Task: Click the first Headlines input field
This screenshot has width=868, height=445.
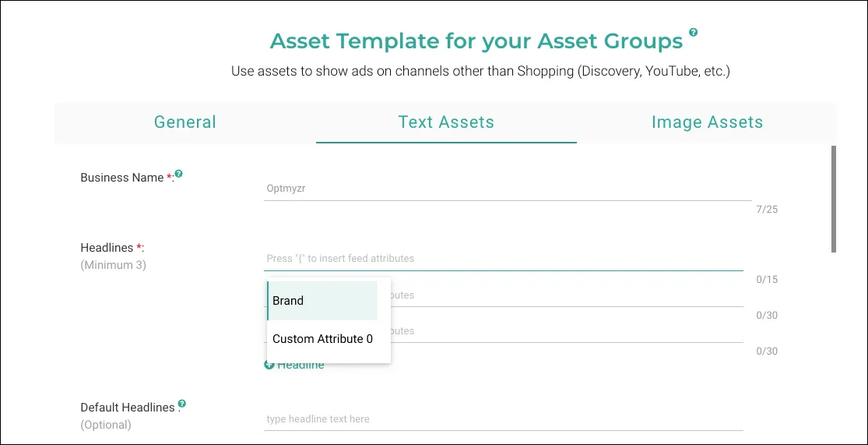Action: [506, 259]
